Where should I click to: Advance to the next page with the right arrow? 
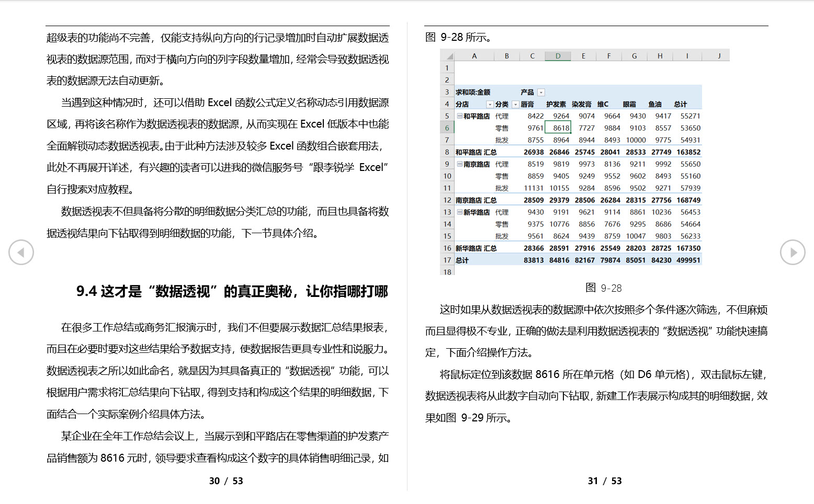point(793,253)
